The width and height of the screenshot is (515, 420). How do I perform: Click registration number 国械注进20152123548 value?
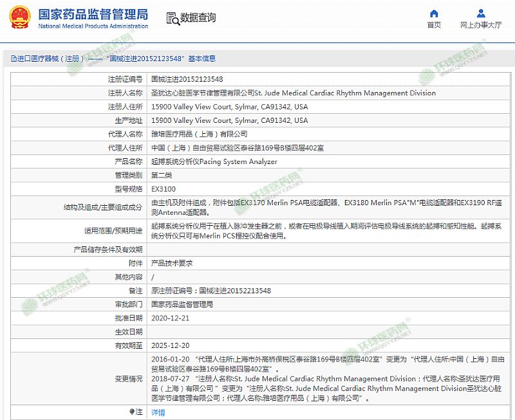[x=187, y=79]
